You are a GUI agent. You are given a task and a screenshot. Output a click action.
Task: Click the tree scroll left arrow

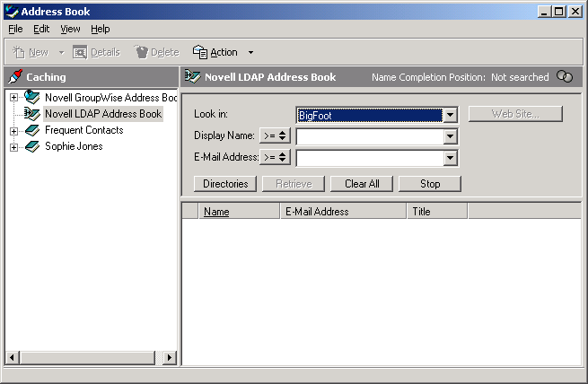pyautogui.click(x=13, y=357)
